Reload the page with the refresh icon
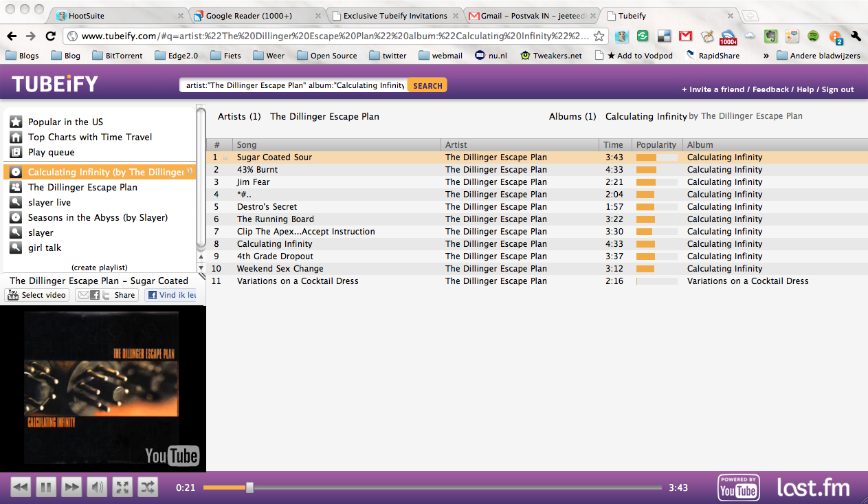Screen dimensions: 868x504 click(x=50, y=36)
